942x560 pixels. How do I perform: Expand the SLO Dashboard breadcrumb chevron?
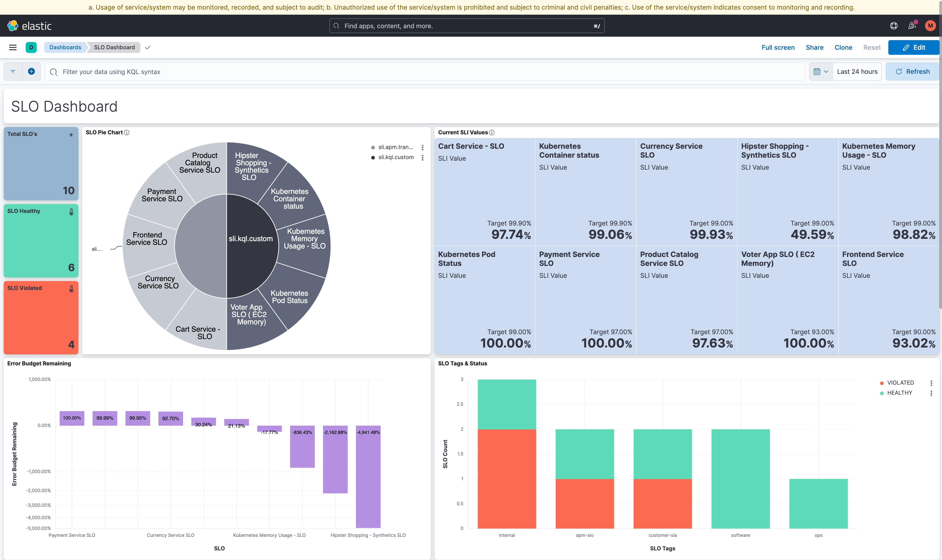(148, 47)
